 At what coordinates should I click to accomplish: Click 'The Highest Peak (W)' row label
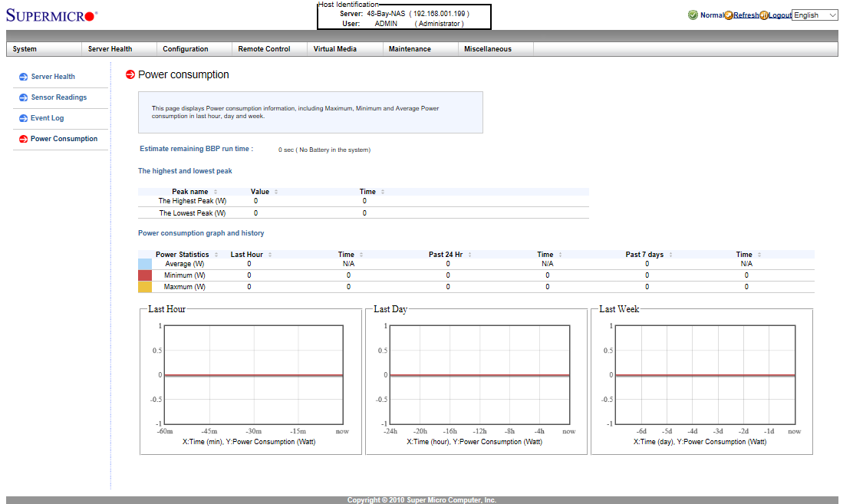click(x=193, y=201)
